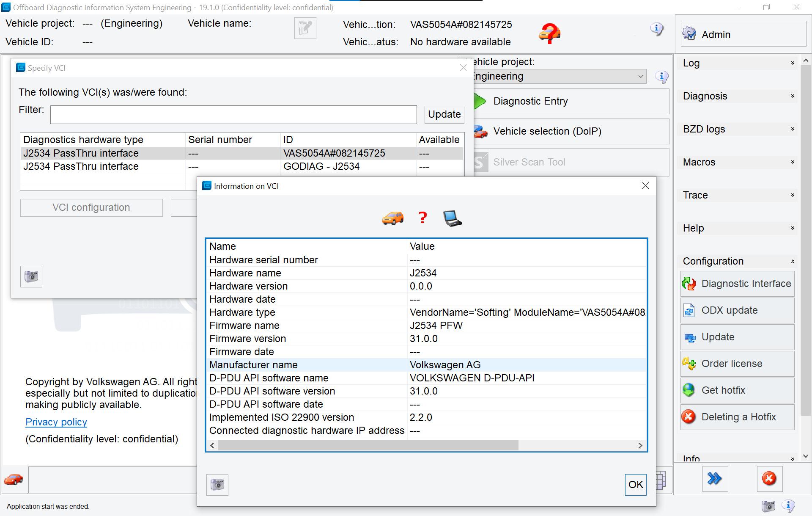This screenshot has width=812, height=516.
Task: Select the VAS5054A#082145725 PassThru row
Action: point(242,153)
